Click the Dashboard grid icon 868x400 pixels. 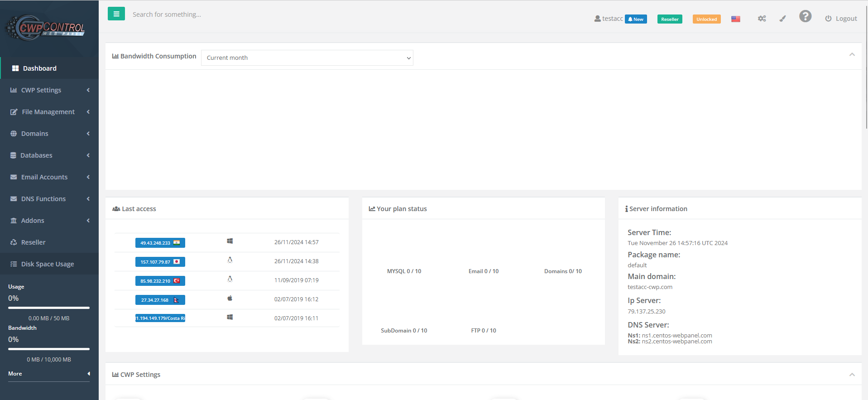click(15, 68)
